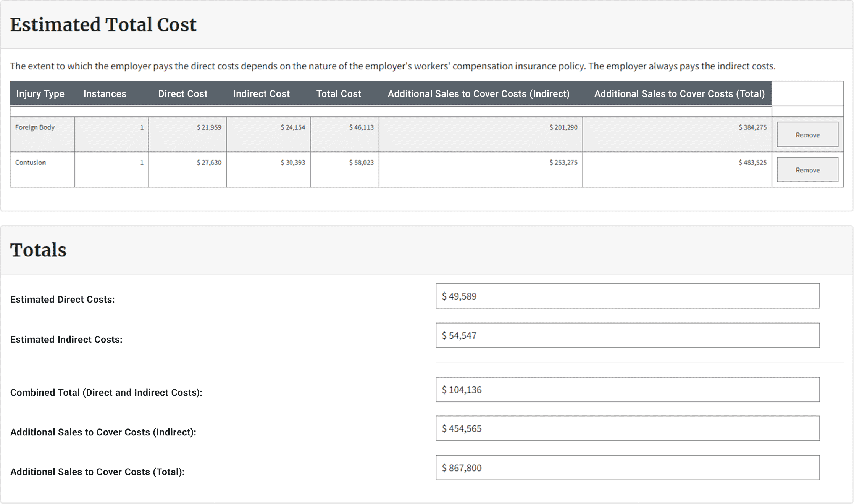Click the Foreign Body instances cell
Viewport: 854px width, 504px height.
pyautogui.click(x=111, y=134)
